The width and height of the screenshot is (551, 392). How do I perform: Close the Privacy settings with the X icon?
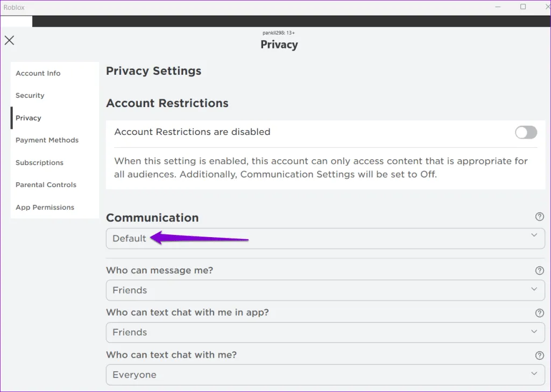click(x=10, y=40)
